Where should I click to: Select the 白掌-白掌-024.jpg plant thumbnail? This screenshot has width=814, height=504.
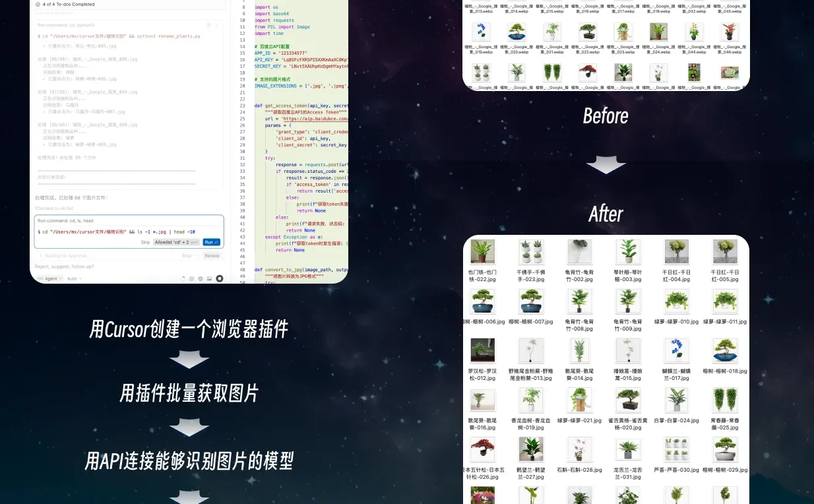[676, 399]
